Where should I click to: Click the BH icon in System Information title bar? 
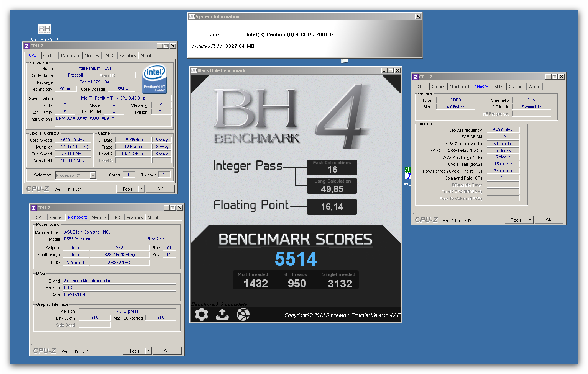(192, 16)
